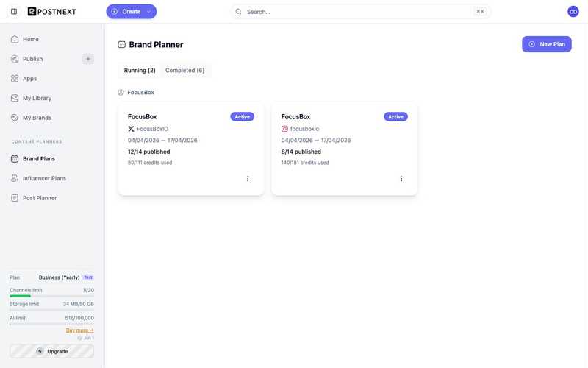Click the Upgrade button
Image resolution: width=588 pixels, height=368 pixels.
point(51,352)
